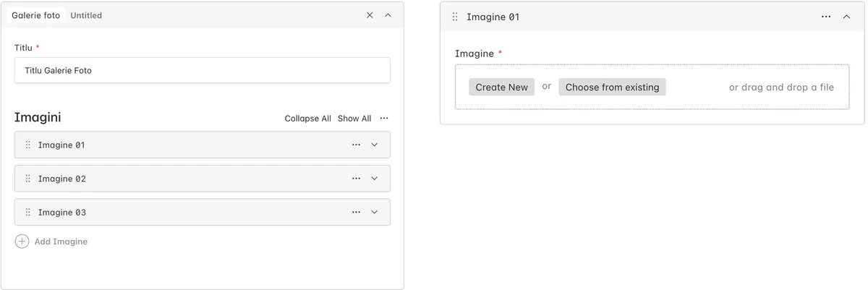Collapse the right Imagine 01 panel

846,17
